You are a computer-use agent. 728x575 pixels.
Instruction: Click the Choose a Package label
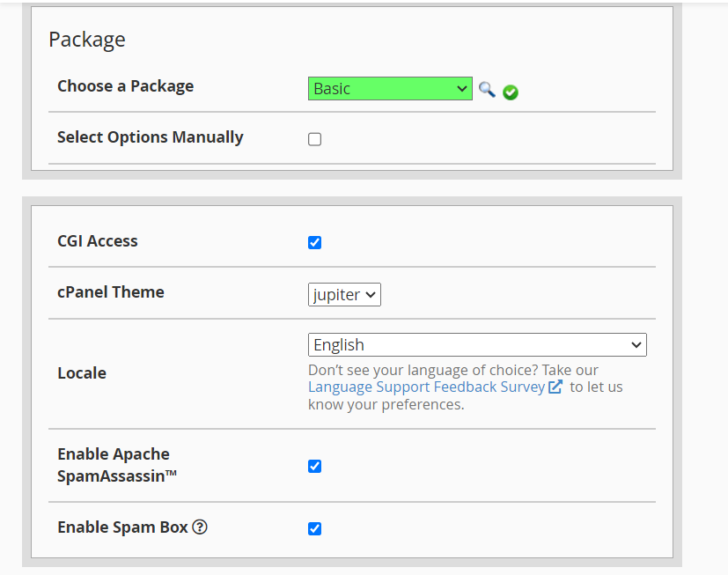(125, 86)
